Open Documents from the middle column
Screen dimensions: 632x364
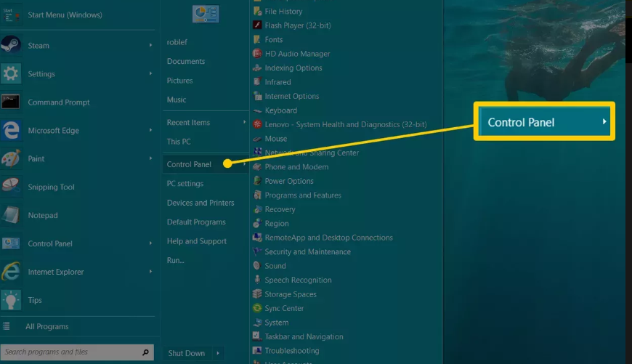186,61
